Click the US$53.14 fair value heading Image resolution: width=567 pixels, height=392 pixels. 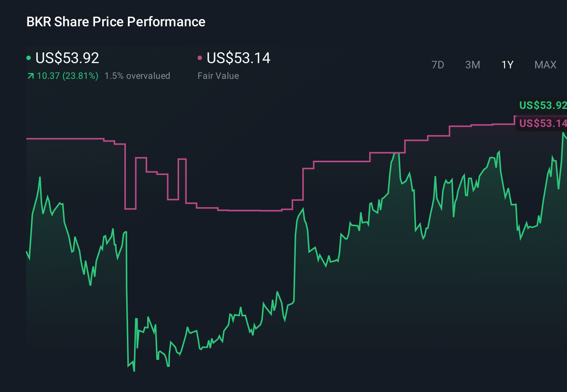(x=239, y=58)
